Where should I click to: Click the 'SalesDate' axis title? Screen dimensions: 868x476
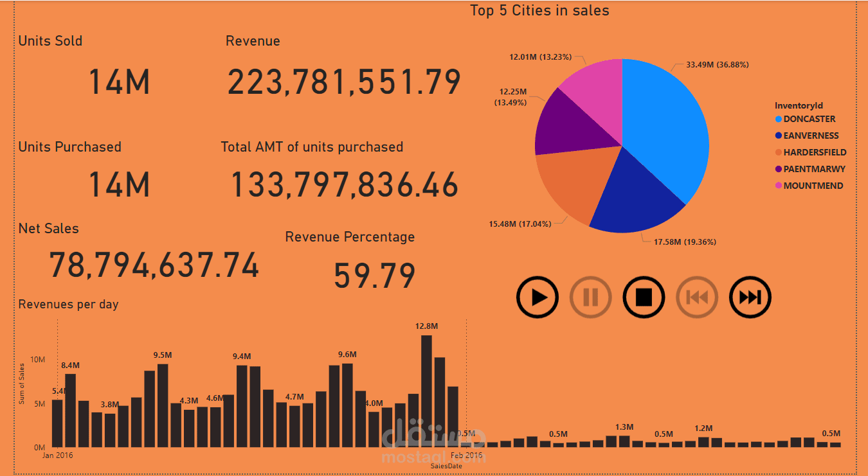[446, 466]
